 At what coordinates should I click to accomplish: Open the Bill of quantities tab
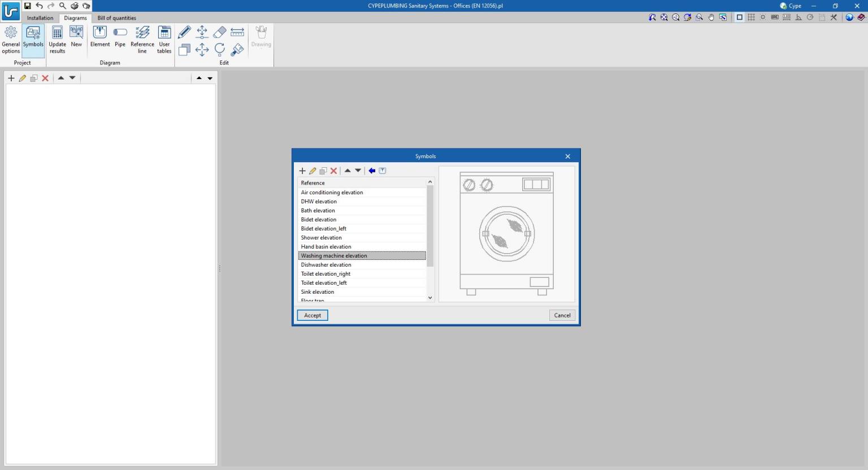(x=117, y=18)
